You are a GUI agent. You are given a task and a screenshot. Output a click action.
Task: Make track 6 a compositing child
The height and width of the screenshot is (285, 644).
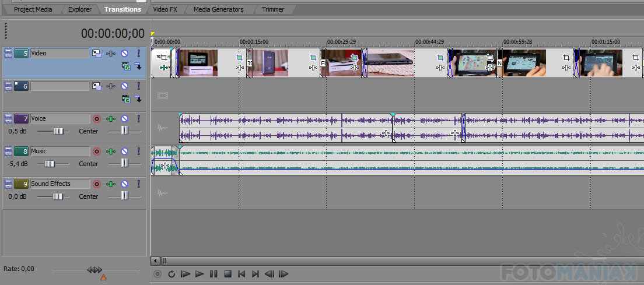pyautogui.click(x=138, y=99)
